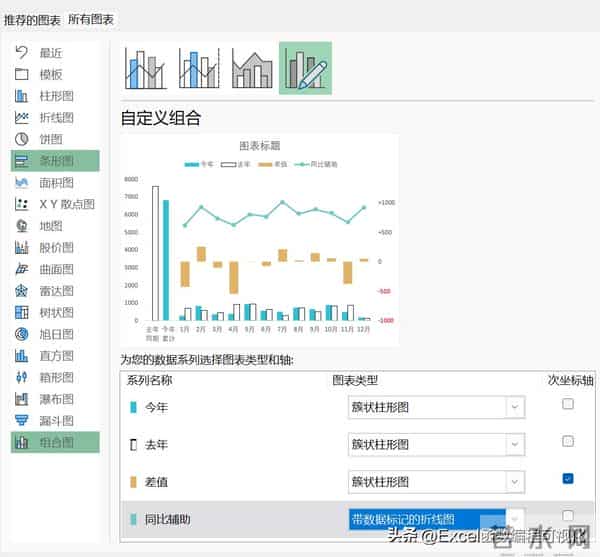Viewport: 600px width, 557px height.
Task: Choose the 曲面图 surface chart icon
Action: pyautogui.click(x=21, y=269)
